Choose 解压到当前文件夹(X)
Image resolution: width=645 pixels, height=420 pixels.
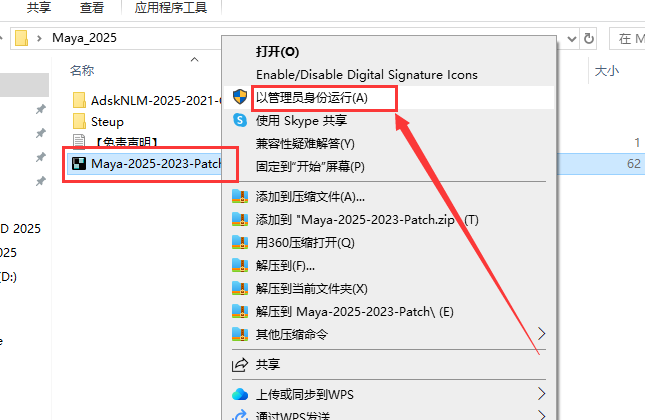coord(311,289)
